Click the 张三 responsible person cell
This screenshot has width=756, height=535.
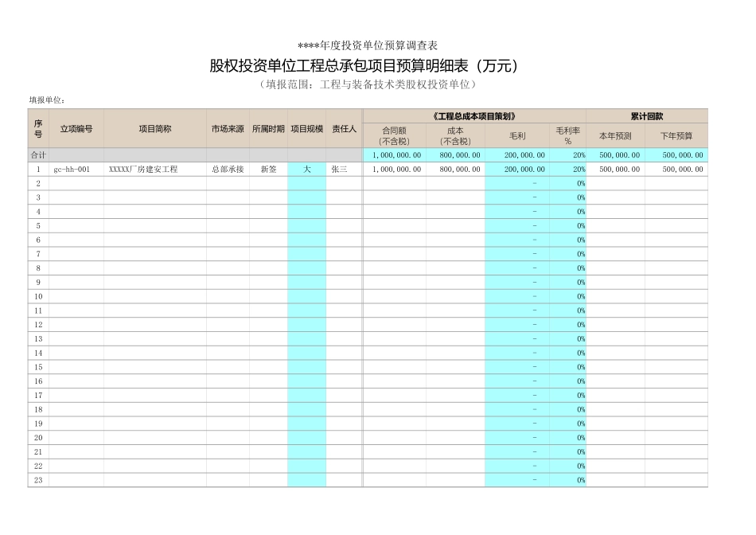point(342,169)
